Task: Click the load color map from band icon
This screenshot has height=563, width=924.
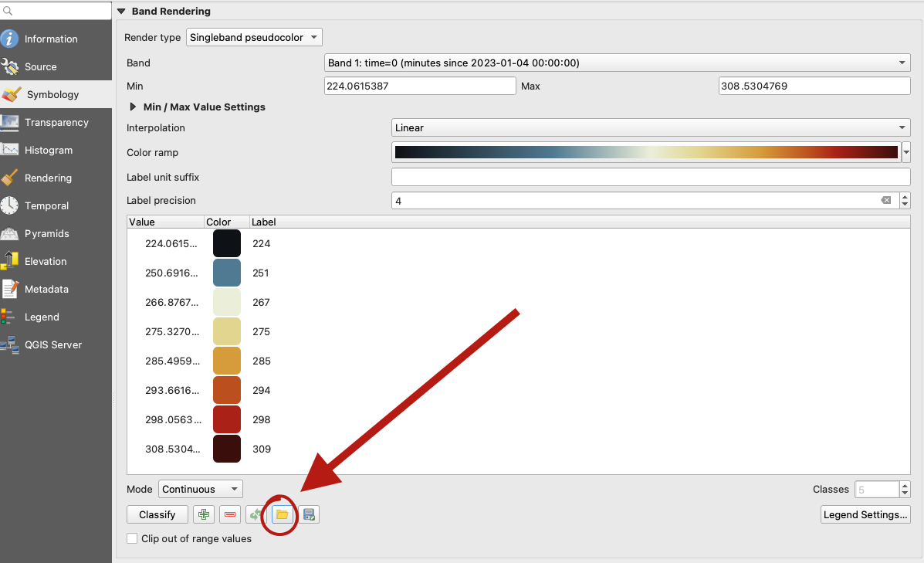Action: 255,514
